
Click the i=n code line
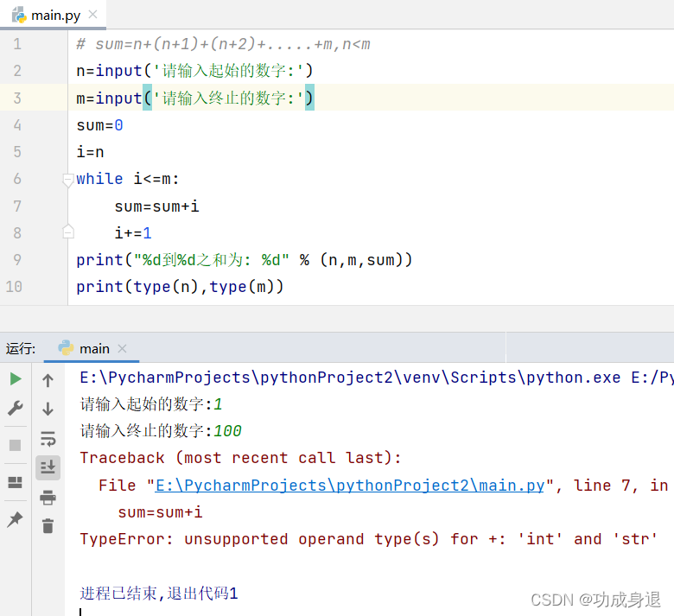click(90, 152)
